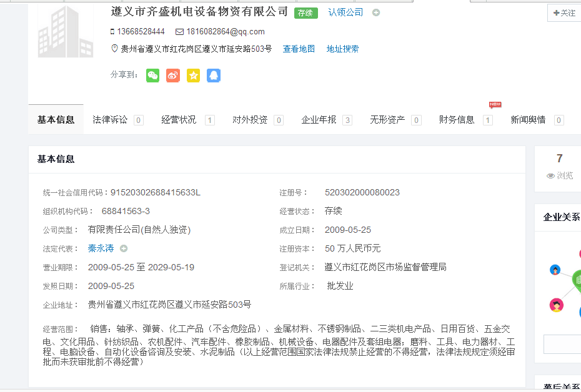Switch to 经营状况 tab

tap(179, 120)
